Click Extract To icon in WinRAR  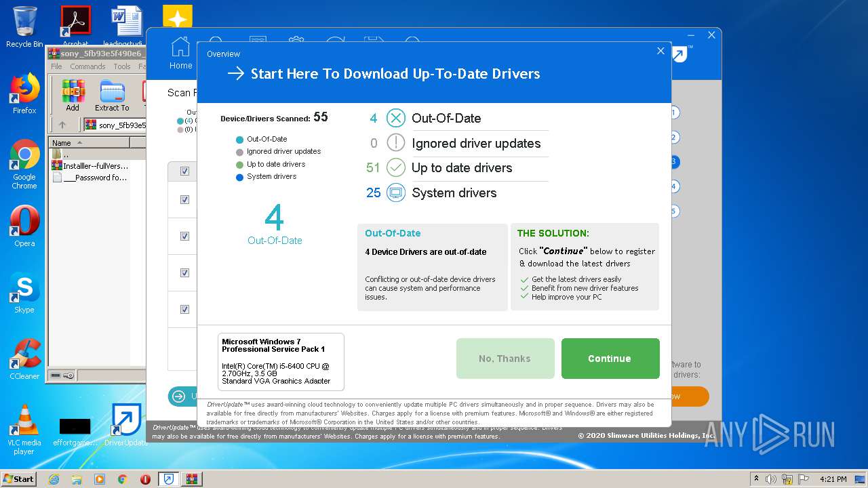112,96
